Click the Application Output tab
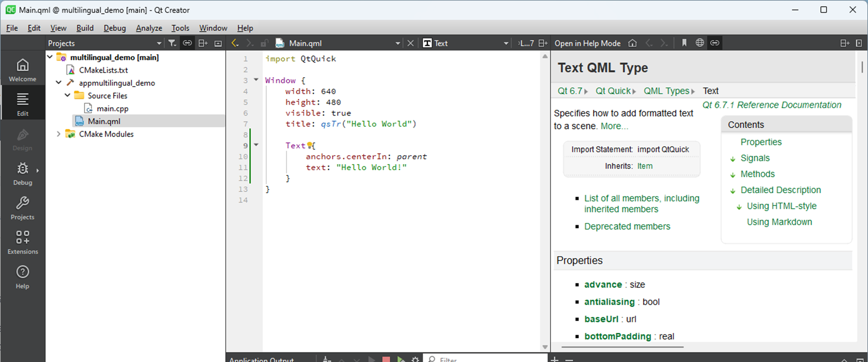This screenshot has height=362, width=868. click(x=262, y=359)
